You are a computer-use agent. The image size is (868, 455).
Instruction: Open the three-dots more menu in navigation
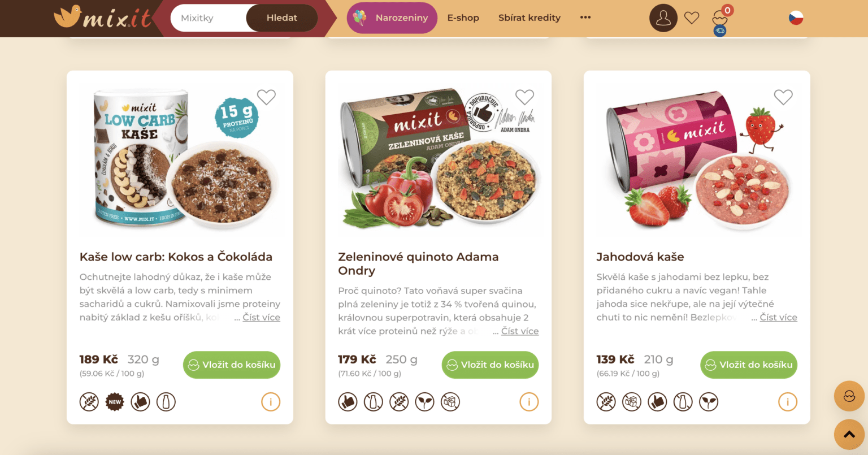(585, 18)
